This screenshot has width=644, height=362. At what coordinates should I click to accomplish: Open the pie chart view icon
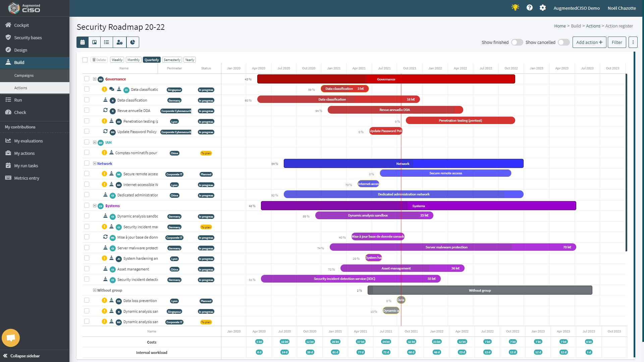(x=132, y=42)
